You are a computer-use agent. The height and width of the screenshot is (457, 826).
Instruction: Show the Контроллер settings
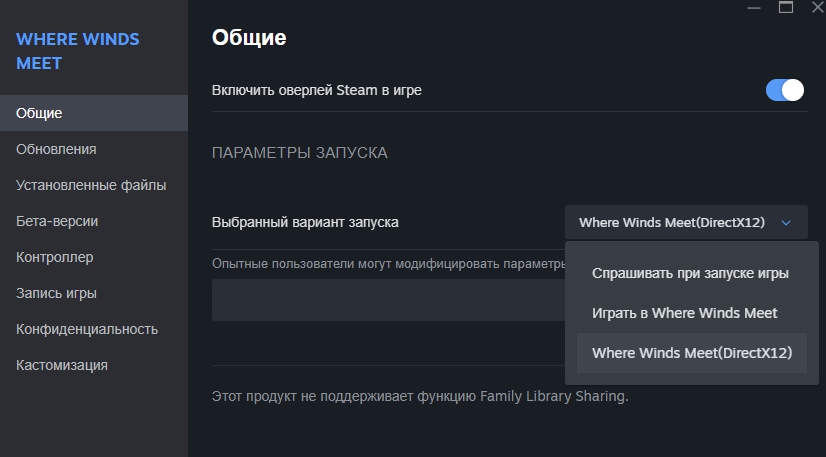click(x=55, y=257)
